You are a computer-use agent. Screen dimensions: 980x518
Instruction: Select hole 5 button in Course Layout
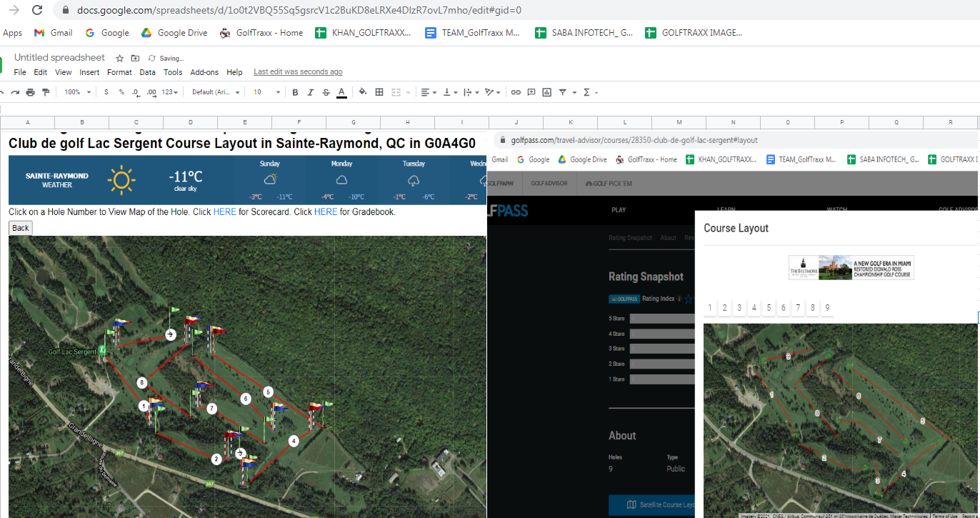coord(769,308)
